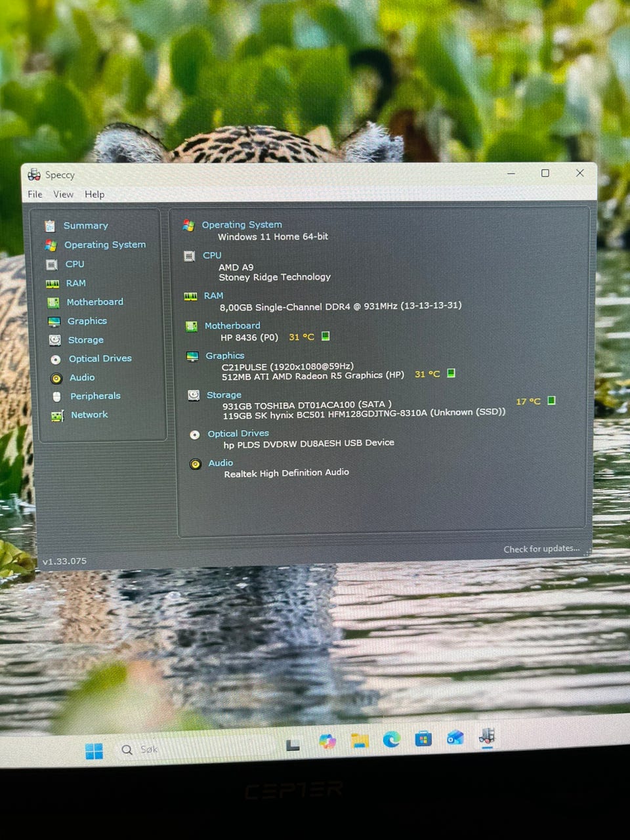Open the File menu
Viewport: 630px width, 840px height.
pyautogui.click(x=35, y=194)
